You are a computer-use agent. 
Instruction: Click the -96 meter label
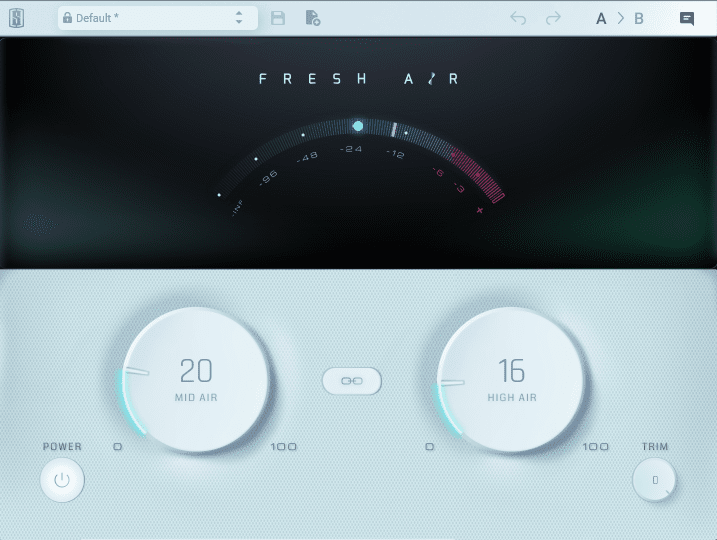[268, 177]
